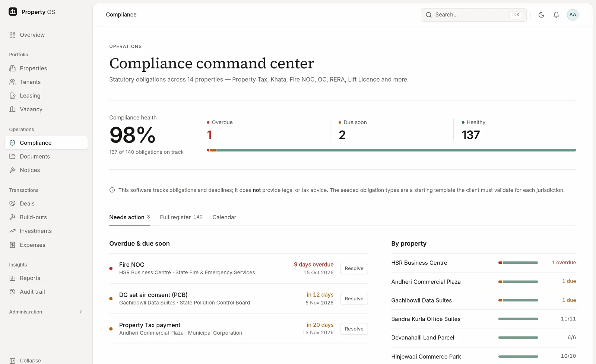Screen dimensions: 596x364
Task: Click the Expenses label in sidebar
Action: point(32,245)
